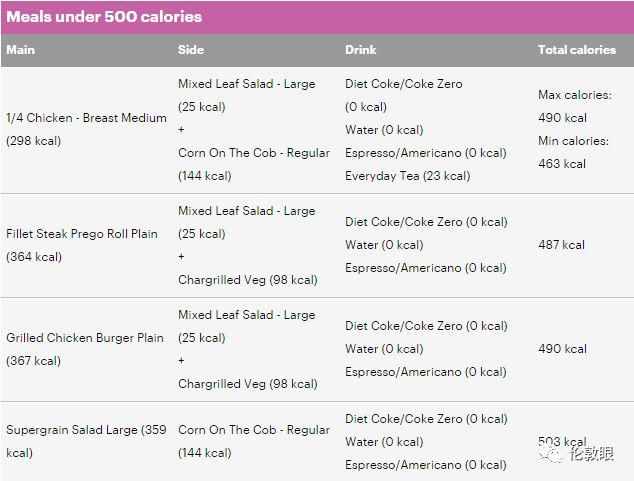Click the WeChat watermark logo icon

pyautogui.click(x=550, y=455)
